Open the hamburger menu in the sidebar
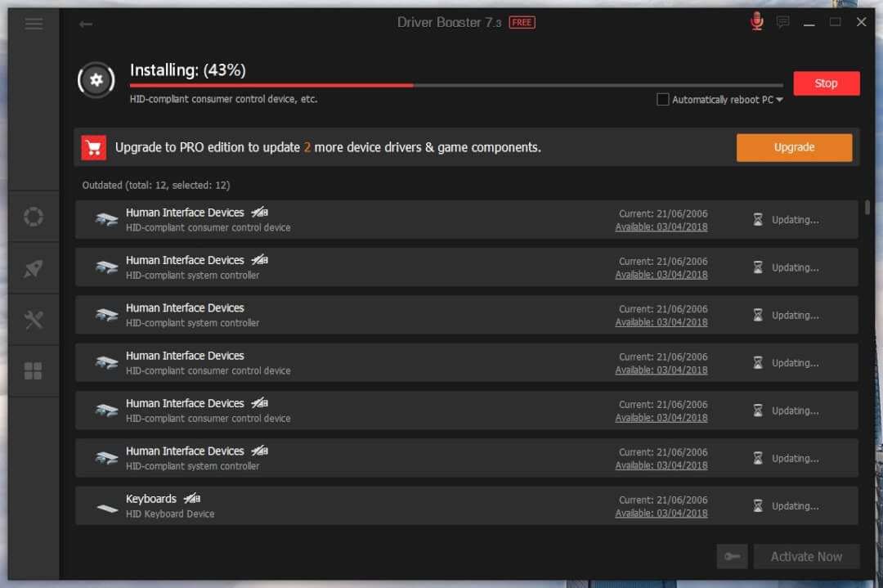This screenshot has height=588, width=883. pos(34,24)
